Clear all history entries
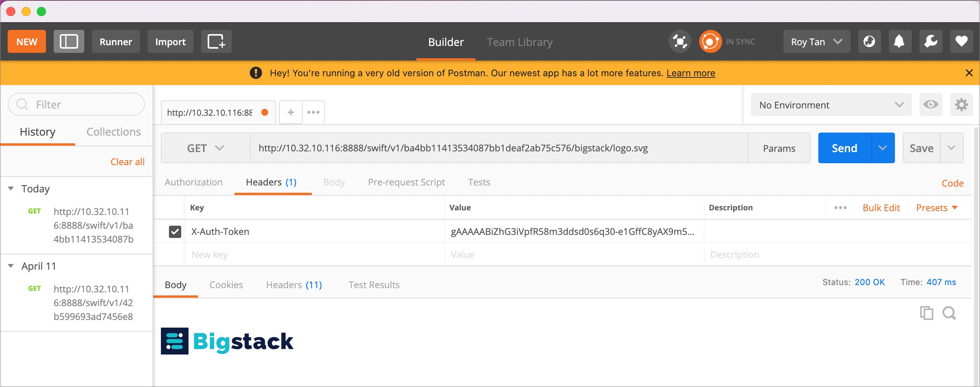The height and width of the screenshot is (387, 980). 128,162
